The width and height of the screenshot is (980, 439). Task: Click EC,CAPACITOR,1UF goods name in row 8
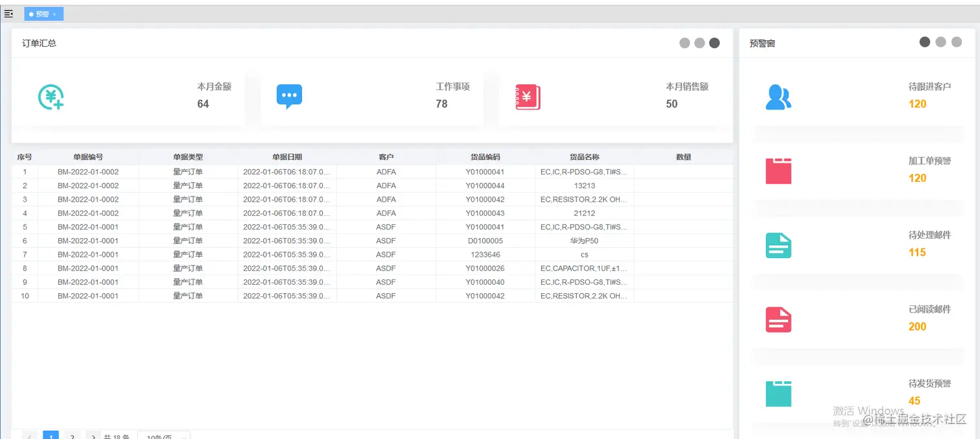pyautogui.click(x=585, y=268)
